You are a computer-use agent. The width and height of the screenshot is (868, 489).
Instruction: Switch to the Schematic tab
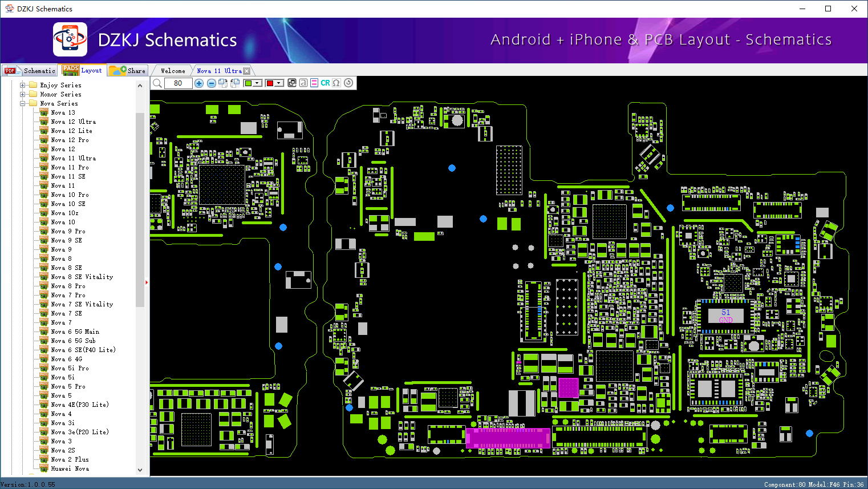(30, 71)
